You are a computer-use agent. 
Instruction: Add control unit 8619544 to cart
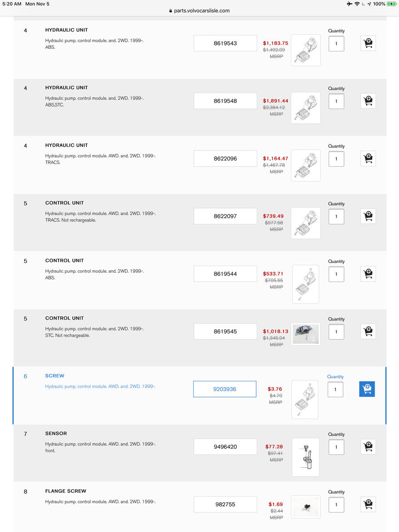coord(368,274)
